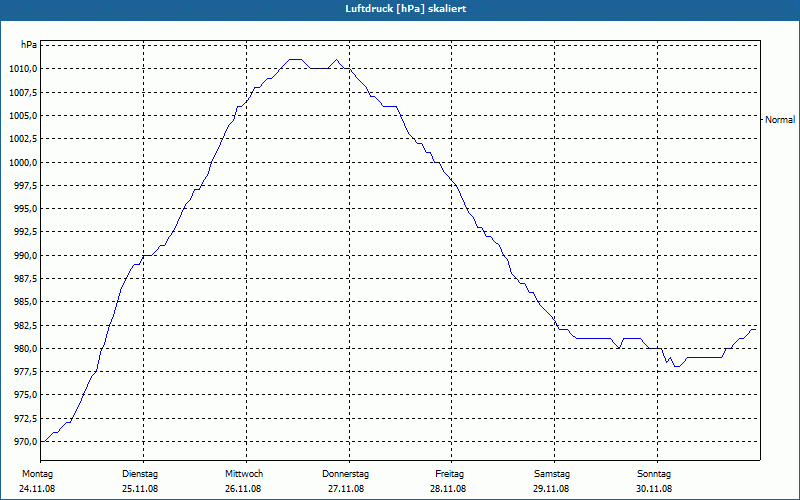Select the 985,0 axis value
800x500 pixels.
[25, 302]
